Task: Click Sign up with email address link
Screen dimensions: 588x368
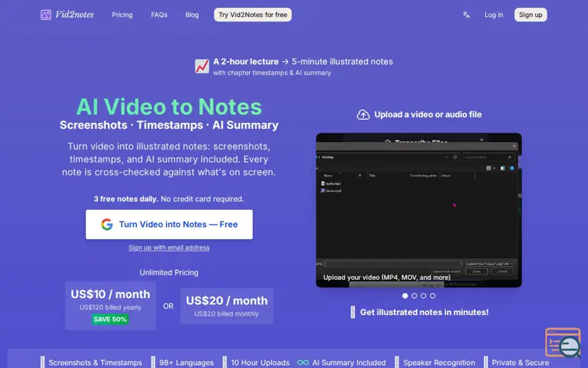Action: tap(169, 247)
